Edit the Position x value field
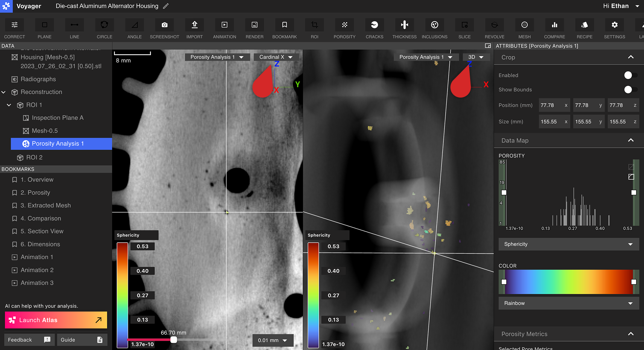Image resolution: width=644 pixels, height=350 pixels. click(551, 105)
